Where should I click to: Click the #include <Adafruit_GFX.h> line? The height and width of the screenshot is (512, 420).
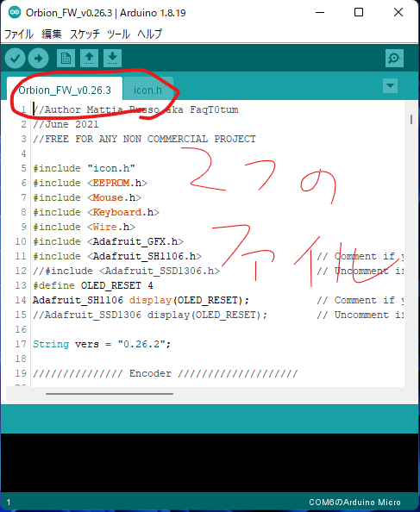tap(108, 241)
